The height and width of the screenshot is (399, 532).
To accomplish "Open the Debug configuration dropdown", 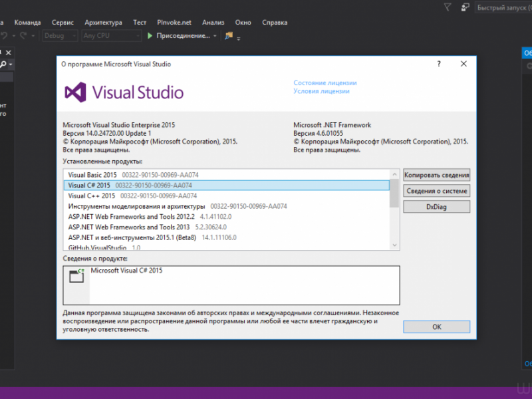I will tap(60, 36).
